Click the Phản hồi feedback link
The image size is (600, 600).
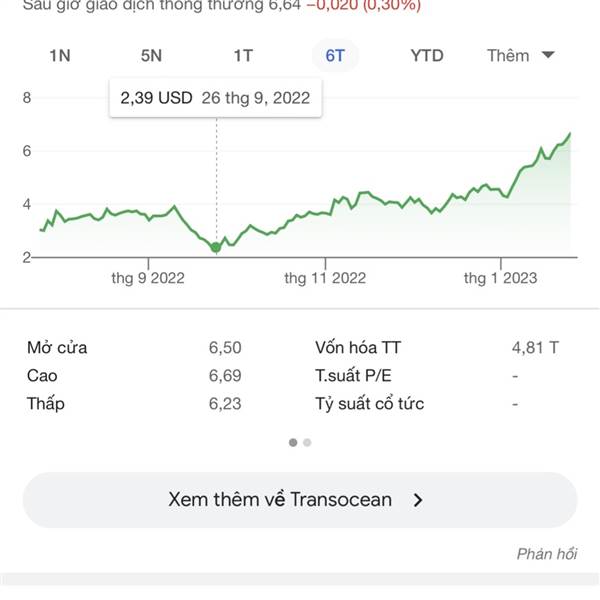547,554
